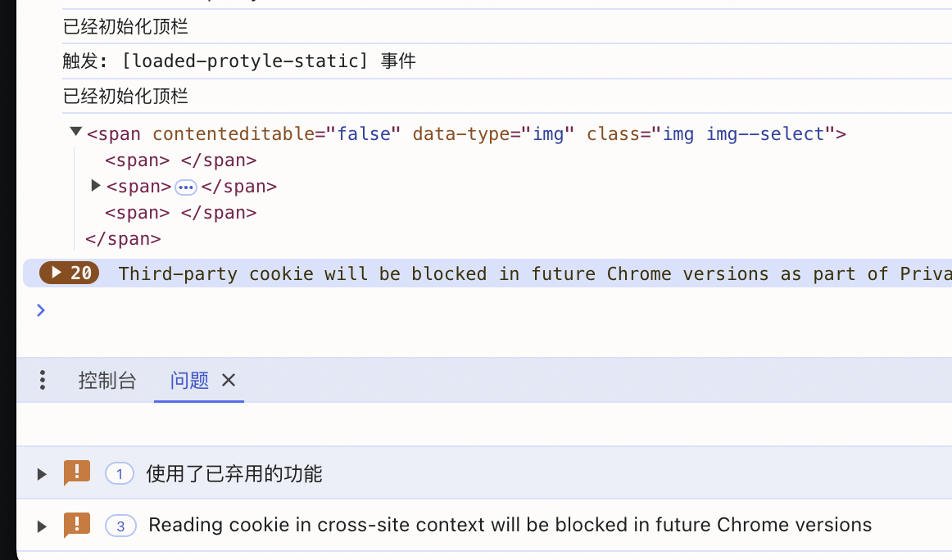Open the deprecated feature issue details

point(233,473)
